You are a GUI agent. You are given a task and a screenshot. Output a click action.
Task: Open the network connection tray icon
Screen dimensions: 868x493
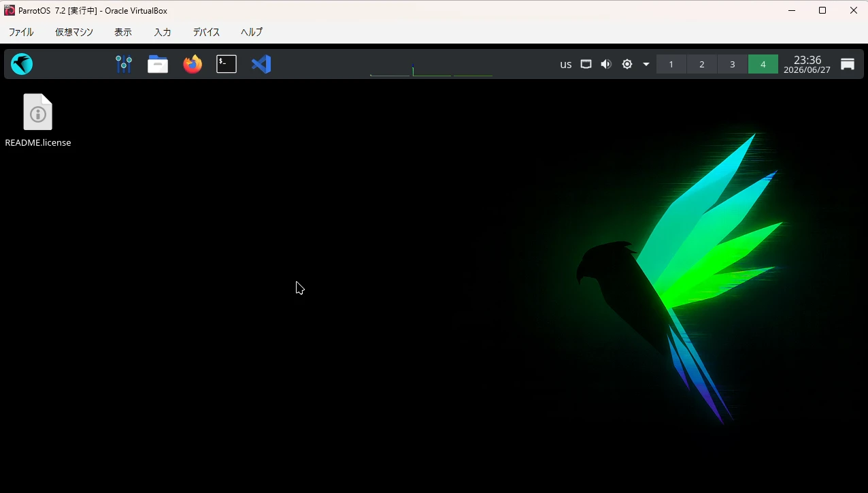pyautogui.click(x=586, y=64)
